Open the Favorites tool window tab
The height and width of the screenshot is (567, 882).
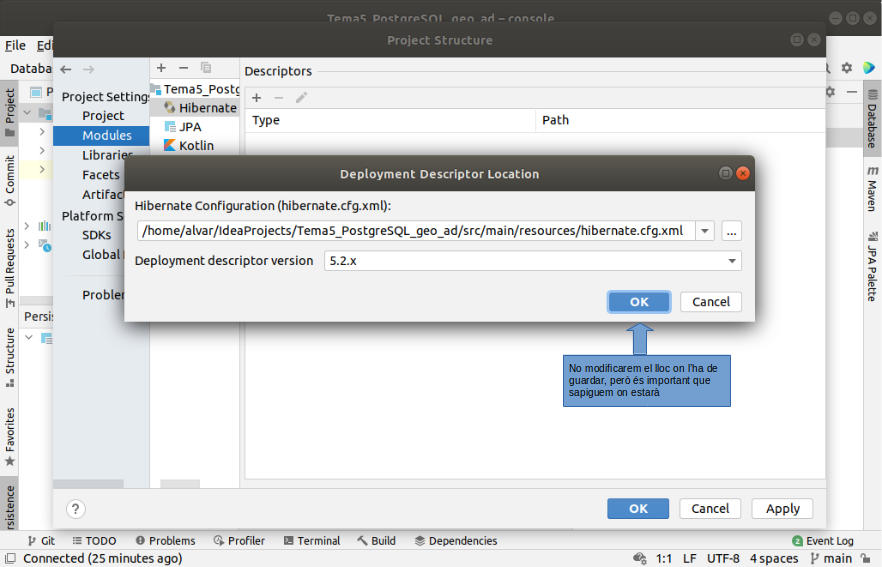(x=10, y=437)
